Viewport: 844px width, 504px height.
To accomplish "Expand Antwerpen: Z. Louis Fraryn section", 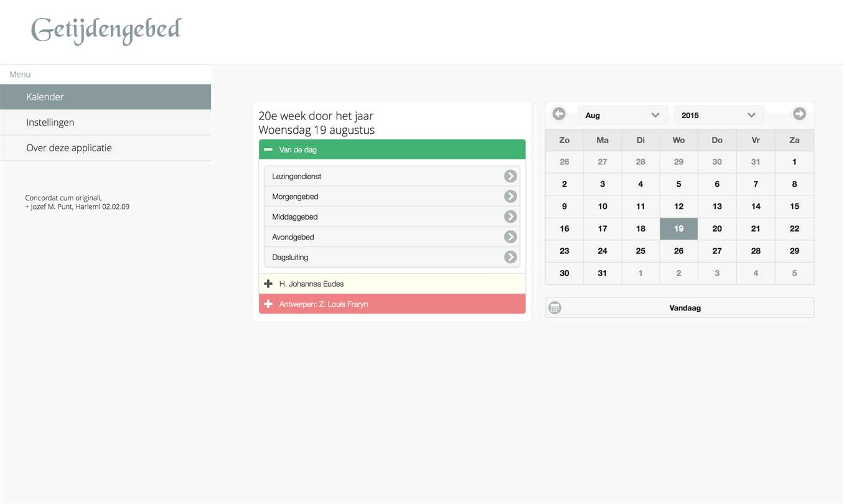I will (x=268, y=304).
